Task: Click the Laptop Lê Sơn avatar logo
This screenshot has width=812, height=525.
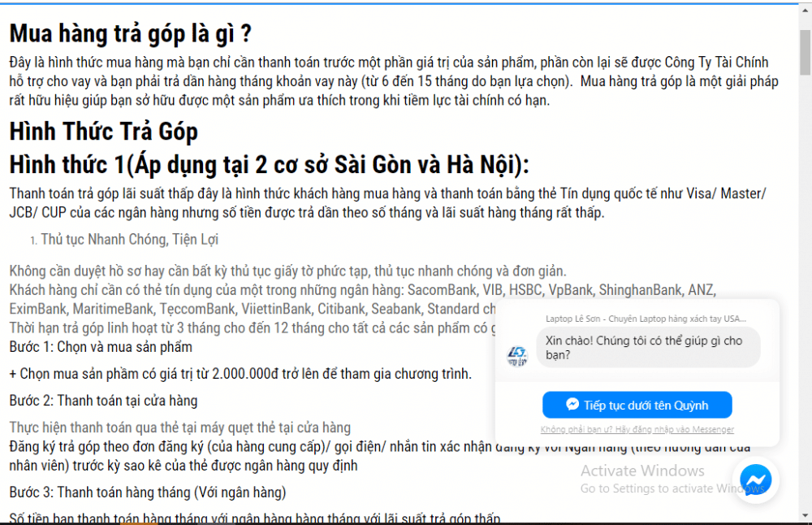Action: coord(517,354)
